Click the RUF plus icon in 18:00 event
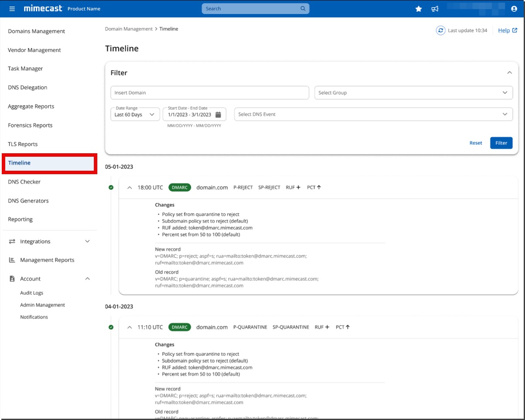 [x=299, y=187]
